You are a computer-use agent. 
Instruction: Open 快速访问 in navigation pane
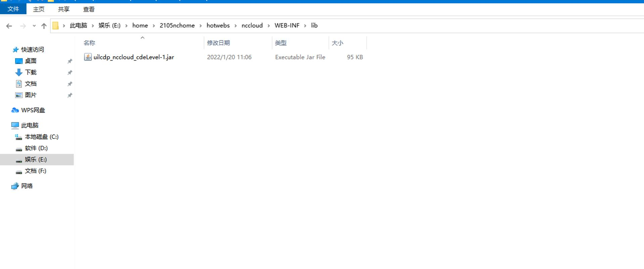pyautogui.click(x=33, y=49)
